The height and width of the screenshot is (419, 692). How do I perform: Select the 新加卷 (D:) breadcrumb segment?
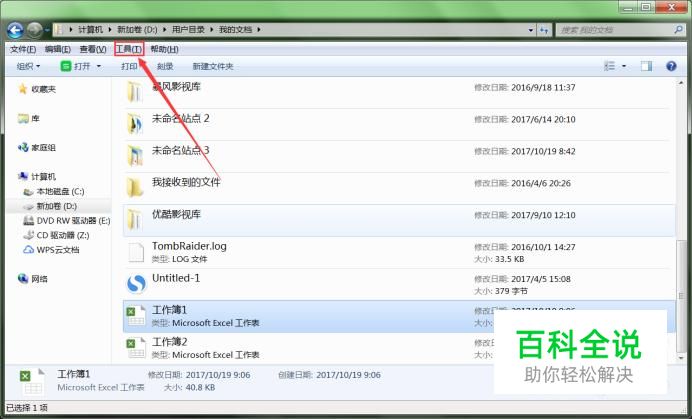tap(137, 30)
